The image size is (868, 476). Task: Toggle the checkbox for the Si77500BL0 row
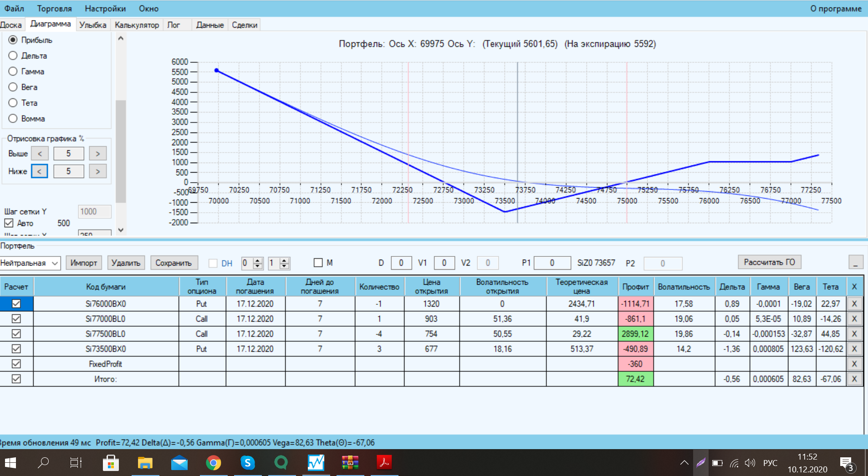pyautogui.click(x=16, y=334)
